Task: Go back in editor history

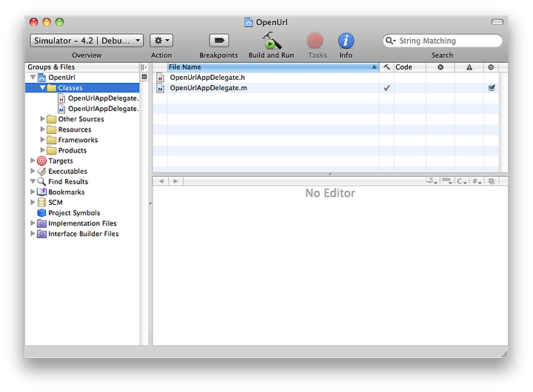Action: point(161,181)
